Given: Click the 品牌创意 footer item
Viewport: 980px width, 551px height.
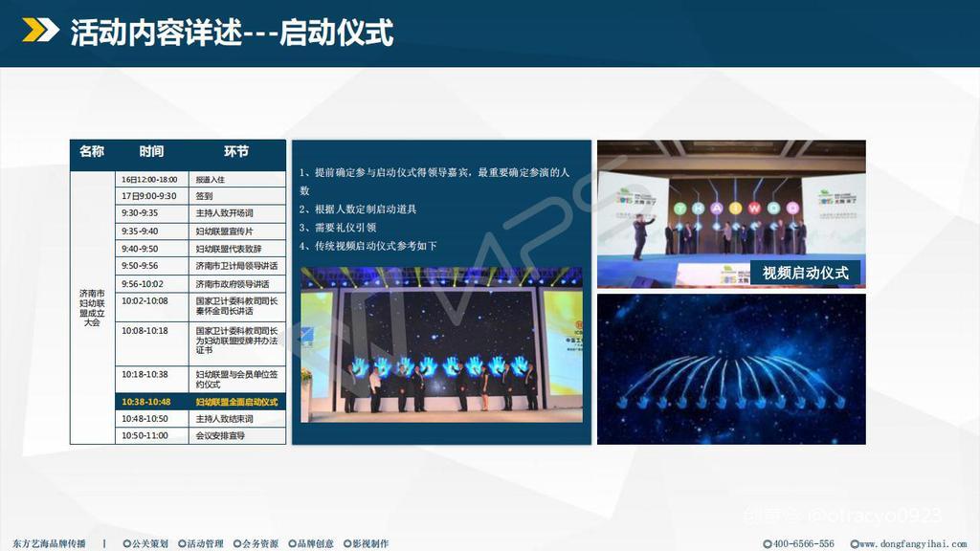Looking at the screenshot, I should [311, 543].
